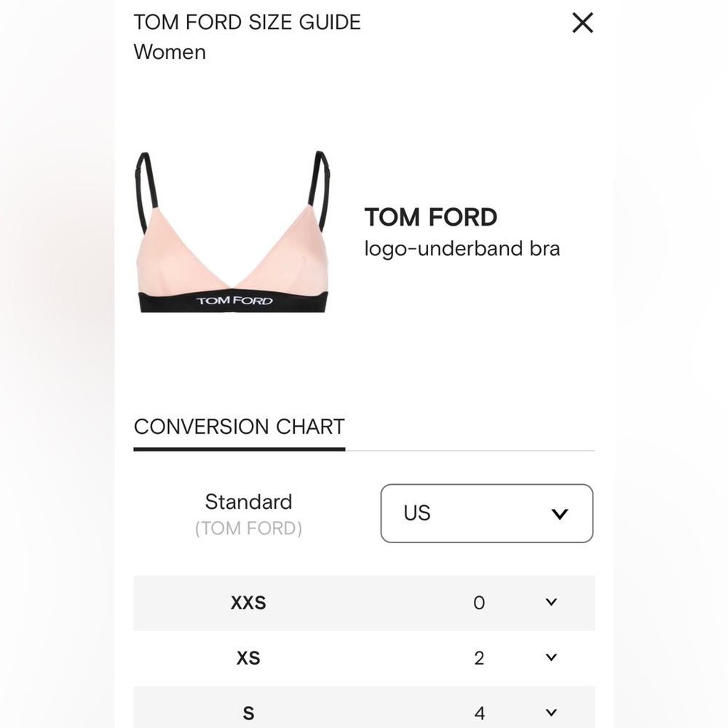The image size is (728, 728).
Task: Open the US country standard dropdown
Action: coord(486,513)
